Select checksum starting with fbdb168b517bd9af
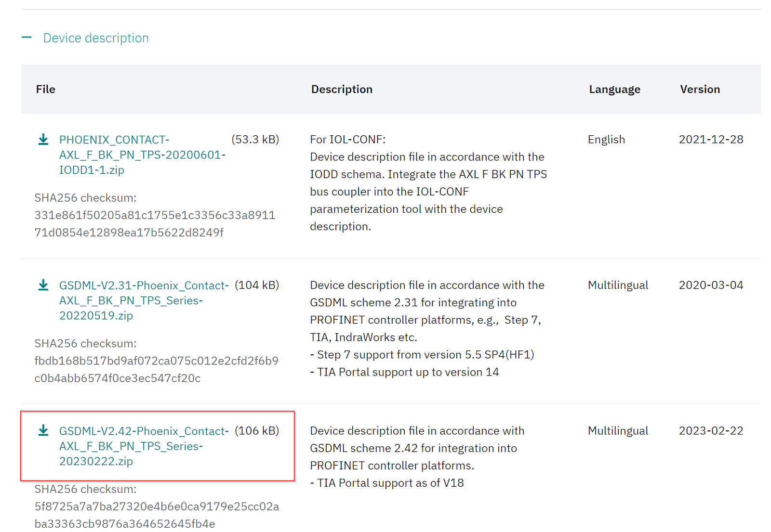 (x=156, y=369)
